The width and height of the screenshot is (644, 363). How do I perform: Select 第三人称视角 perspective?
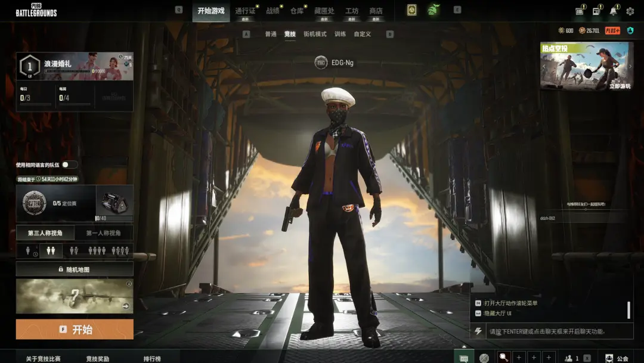click(45, 233)
